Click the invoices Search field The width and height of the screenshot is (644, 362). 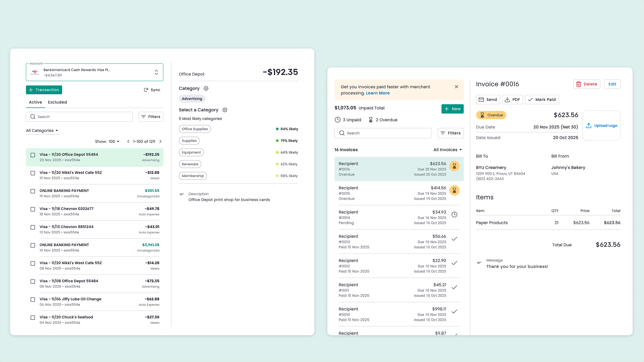pyautogui.click(x=383, y=133)
